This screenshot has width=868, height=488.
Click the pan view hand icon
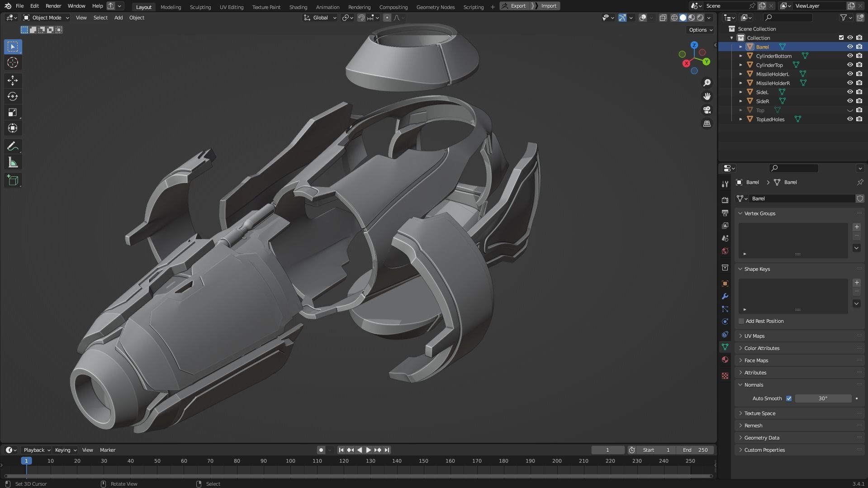click(707, 96)
